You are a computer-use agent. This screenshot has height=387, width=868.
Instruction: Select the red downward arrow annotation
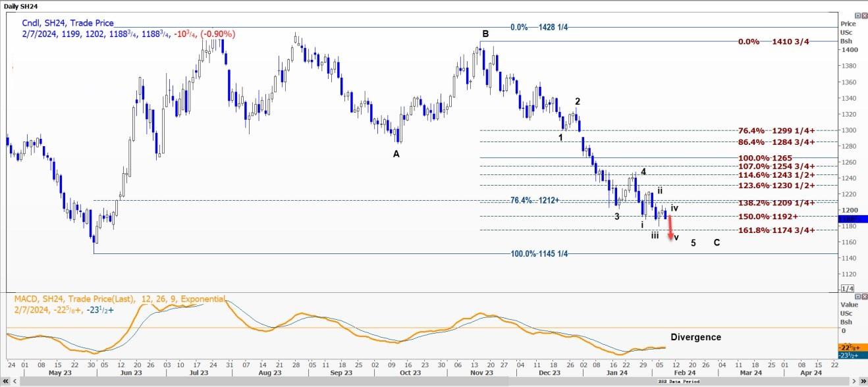(x=670, y=230)
